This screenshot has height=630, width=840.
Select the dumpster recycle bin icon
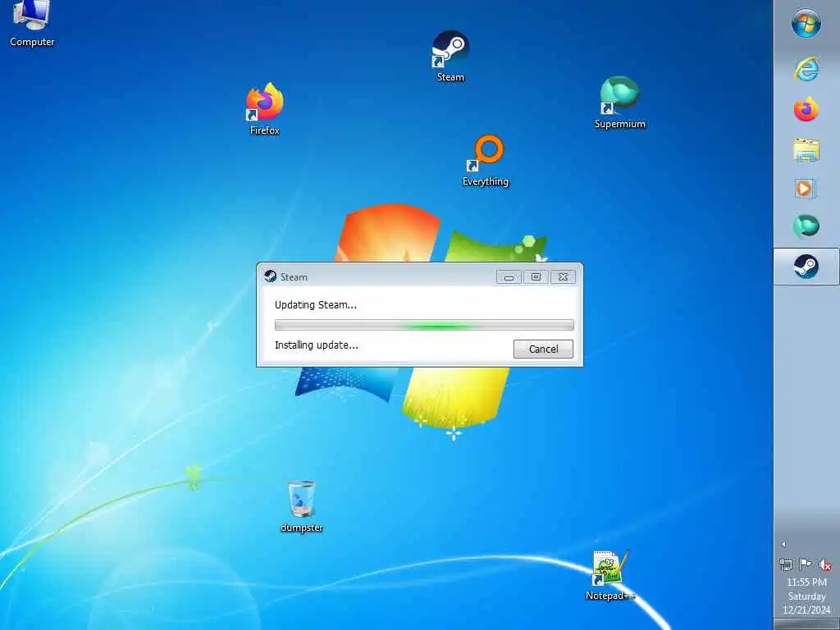[302, 507]
